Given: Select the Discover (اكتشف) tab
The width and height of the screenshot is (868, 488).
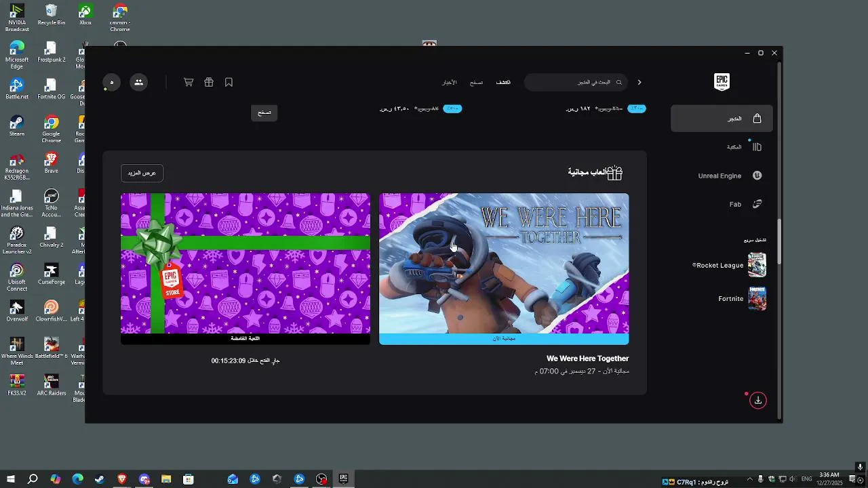Looking at the screenshot, I should tap(503, 82).
